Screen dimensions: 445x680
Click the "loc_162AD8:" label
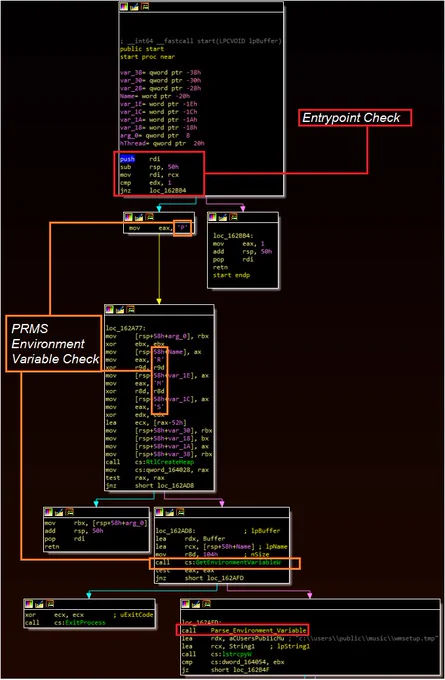click(176, 531)
